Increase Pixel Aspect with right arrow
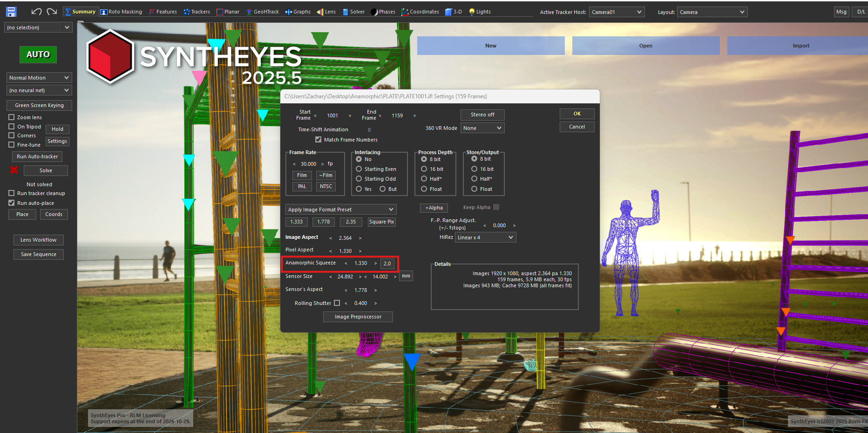Screen dimensions: 868x433 click(360, 251)
